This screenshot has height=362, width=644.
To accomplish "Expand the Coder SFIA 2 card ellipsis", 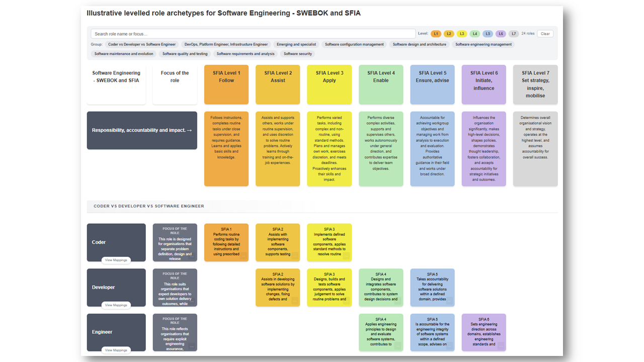I will pos(294,256).
